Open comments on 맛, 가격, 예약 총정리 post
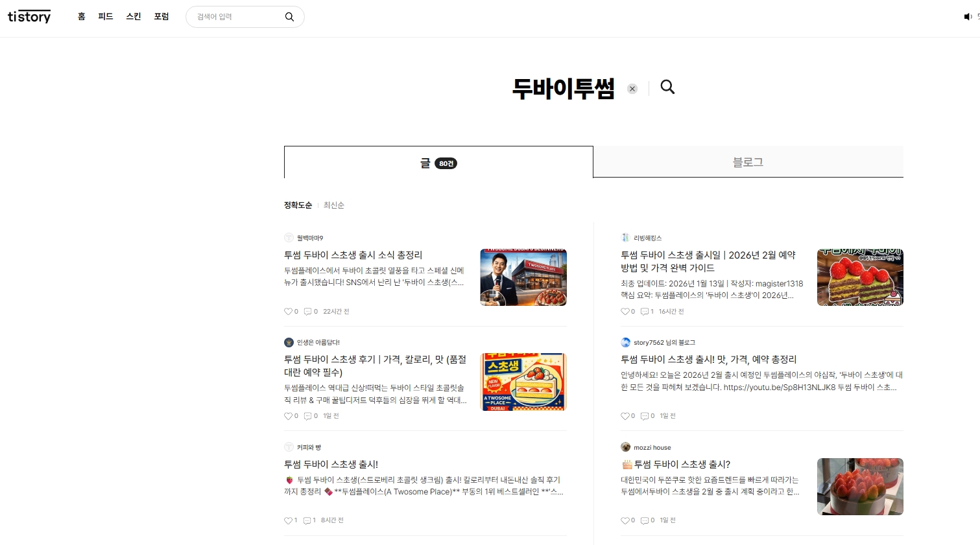The width and height of the screenshot is (980, 545). [x=644, y=416]
